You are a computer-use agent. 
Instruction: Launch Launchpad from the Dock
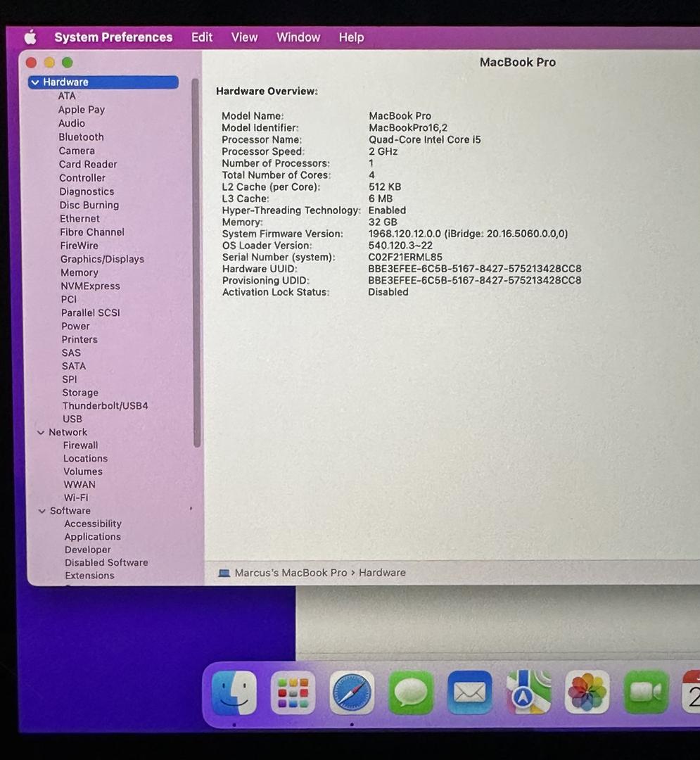pos(293,692)
